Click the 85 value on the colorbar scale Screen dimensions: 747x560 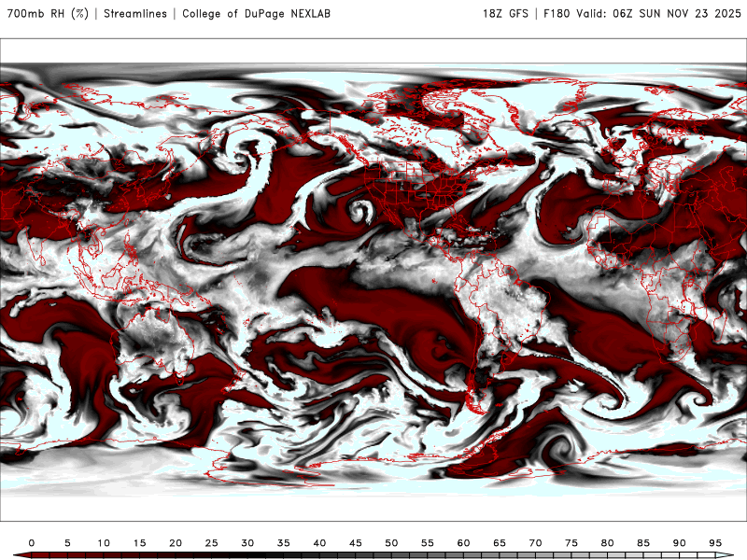(643, 543)
